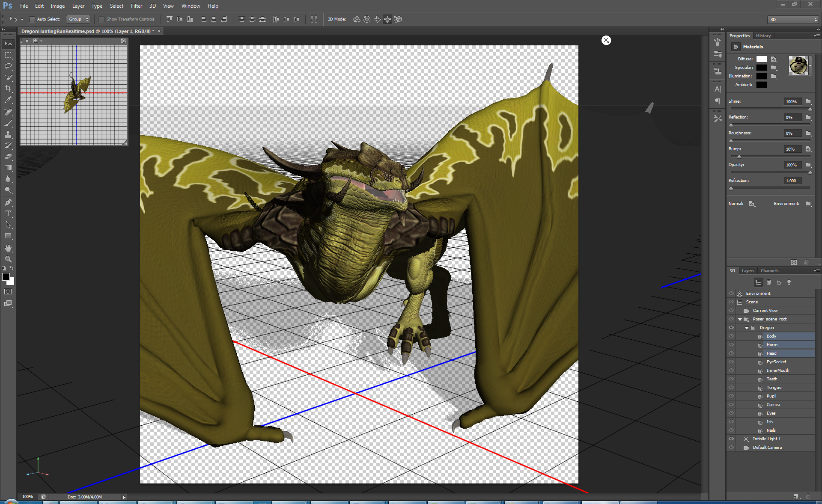Toggle visibility of Horns material
Screen dimensions: 822x504
pyautogui.click(x=731, y=345)
